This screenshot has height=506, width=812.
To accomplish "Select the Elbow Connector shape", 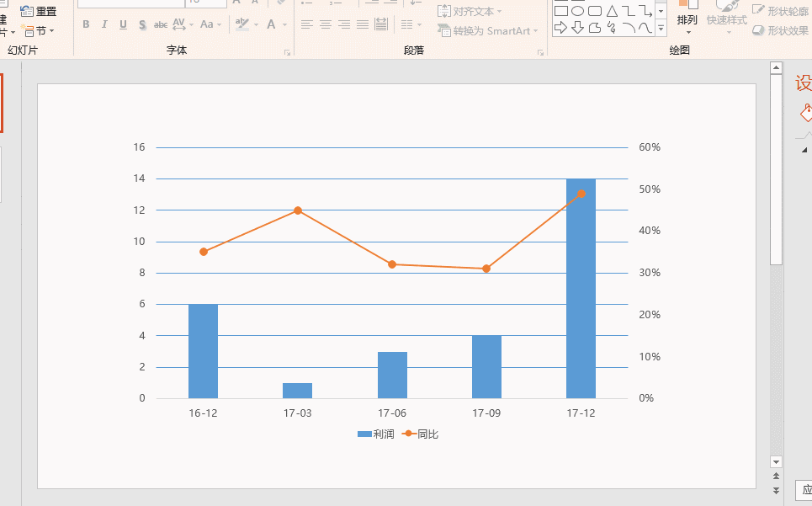I will coord(629,11).
